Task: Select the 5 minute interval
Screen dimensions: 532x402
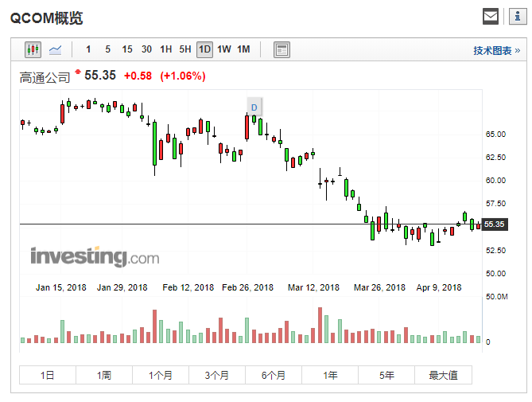Action: click(107, 49)
